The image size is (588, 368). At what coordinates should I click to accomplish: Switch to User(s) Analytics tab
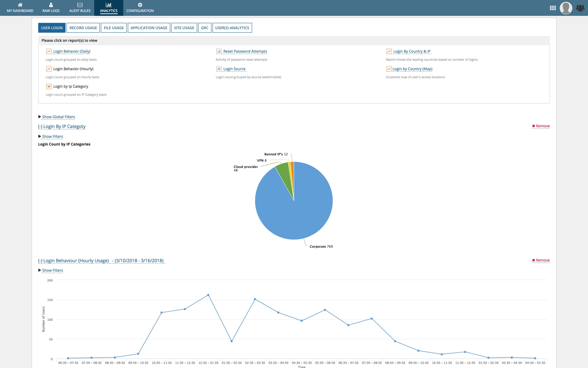[x=232, y=28]
